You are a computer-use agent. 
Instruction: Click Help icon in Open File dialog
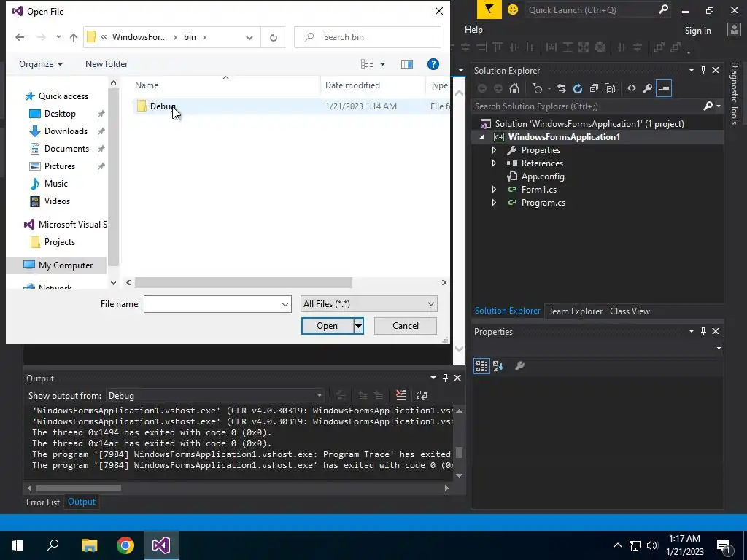pos(433,64)
